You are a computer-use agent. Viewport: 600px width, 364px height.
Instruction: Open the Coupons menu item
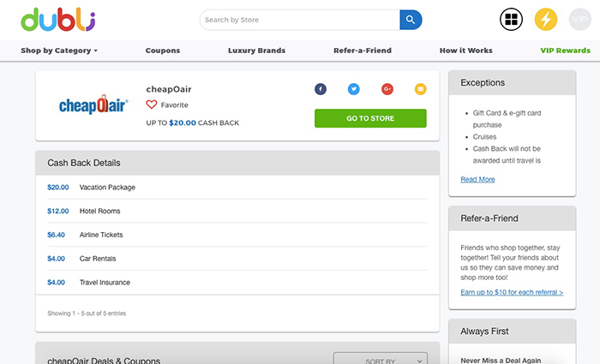click(163, 51)
